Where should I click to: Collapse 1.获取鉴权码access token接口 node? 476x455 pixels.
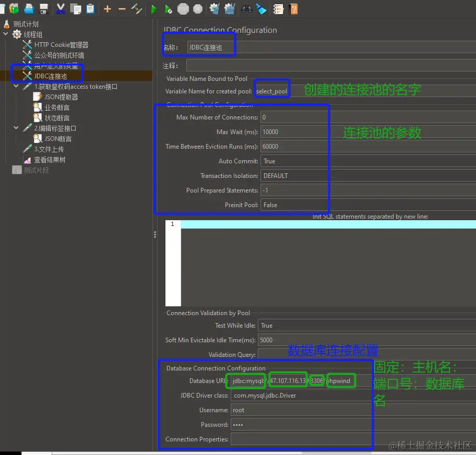click(x=16, y=86)
